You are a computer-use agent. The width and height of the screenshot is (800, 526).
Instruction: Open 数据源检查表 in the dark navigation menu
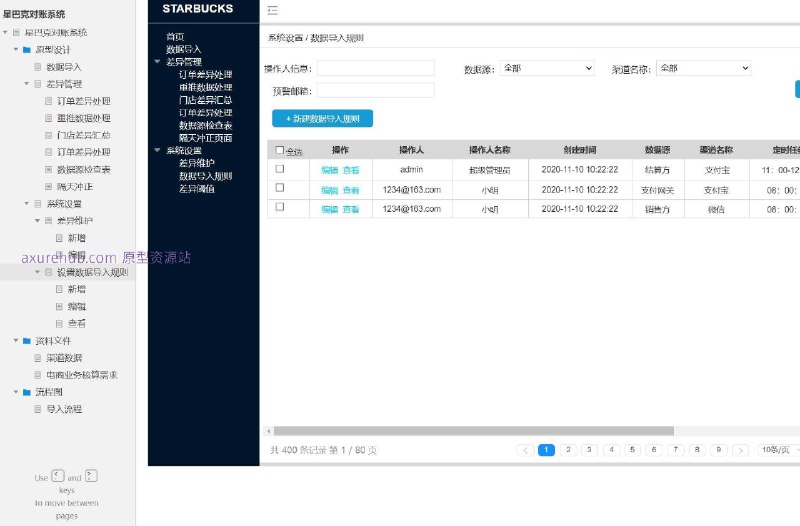click(206, 126)
